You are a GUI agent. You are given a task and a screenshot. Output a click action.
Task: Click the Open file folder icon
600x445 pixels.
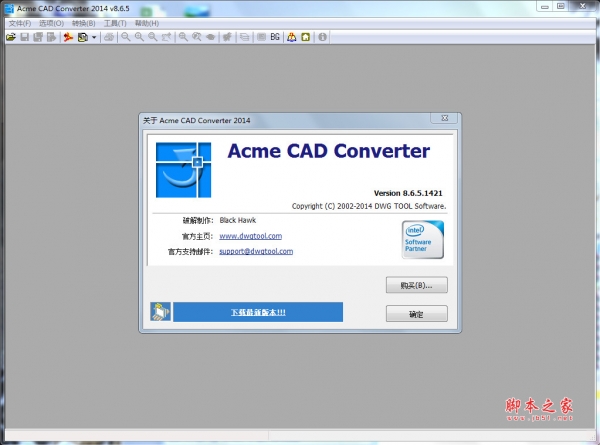pos(11,37)
